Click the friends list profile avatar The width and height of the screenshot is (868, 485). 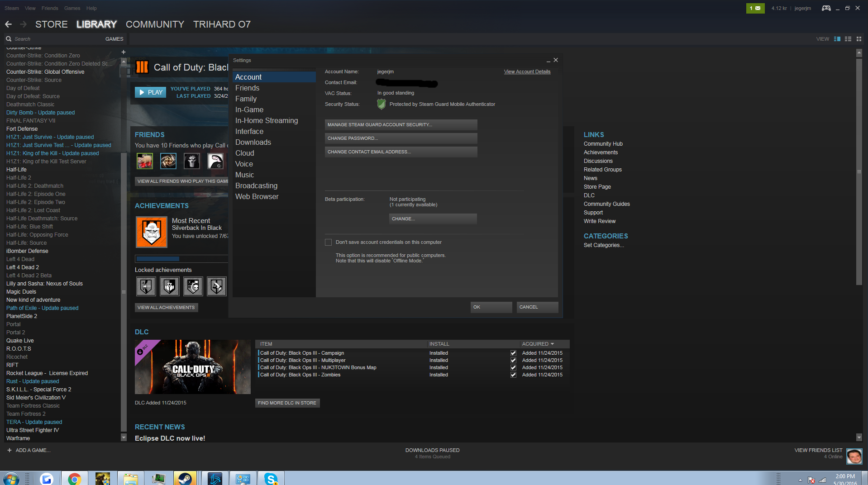coord(854,456)
